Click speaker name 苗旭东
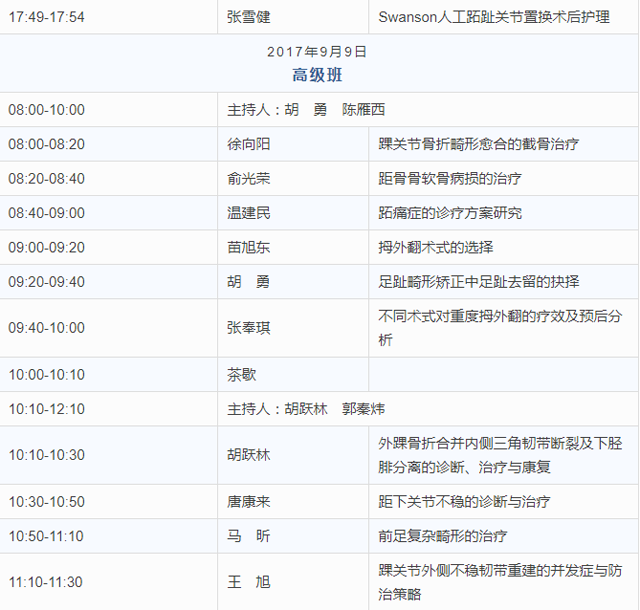This screenshot has width=640, height=610. click(x=249, y=247)
